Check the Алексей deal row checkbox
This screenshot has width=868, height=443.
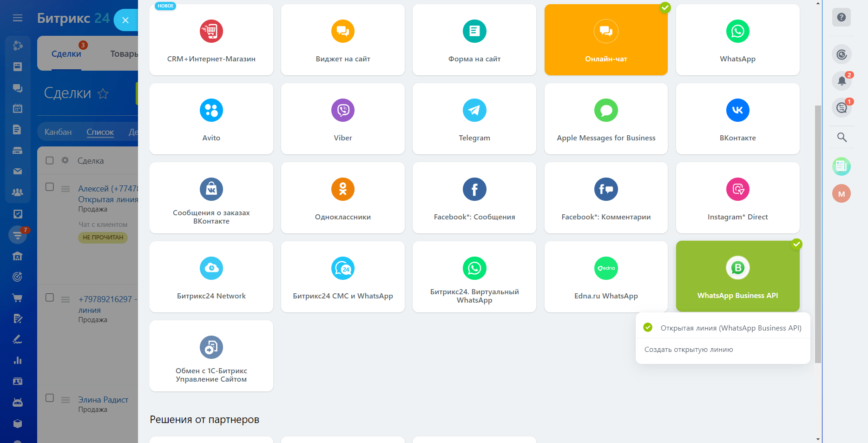pyautogui.click(x=50, y=187)
